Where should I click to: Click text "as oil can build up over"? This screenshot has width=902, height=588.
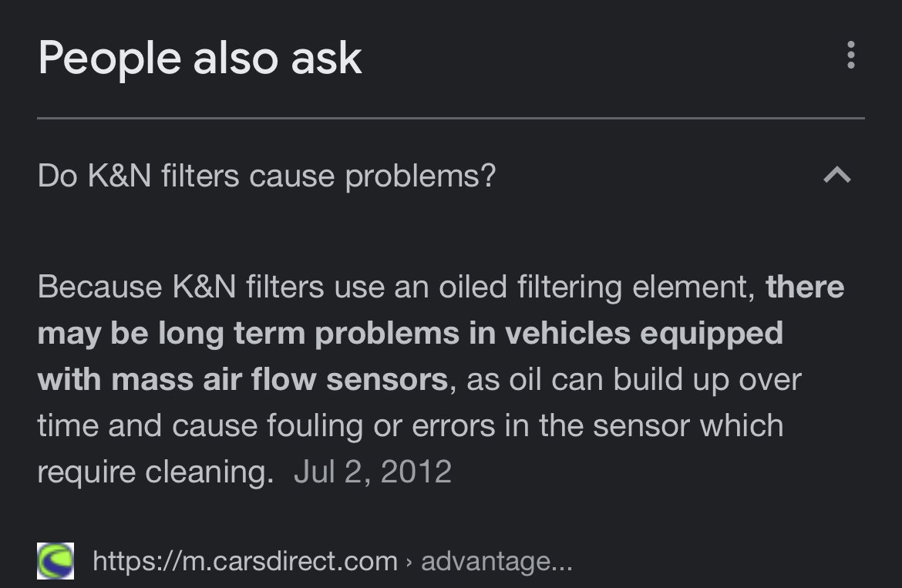click(x=634, y=380)
